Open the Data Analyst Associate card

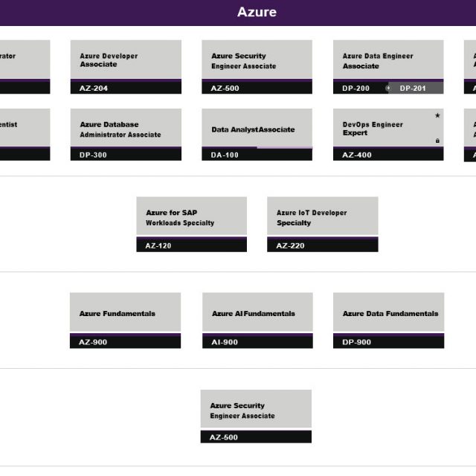click(257, 129)
